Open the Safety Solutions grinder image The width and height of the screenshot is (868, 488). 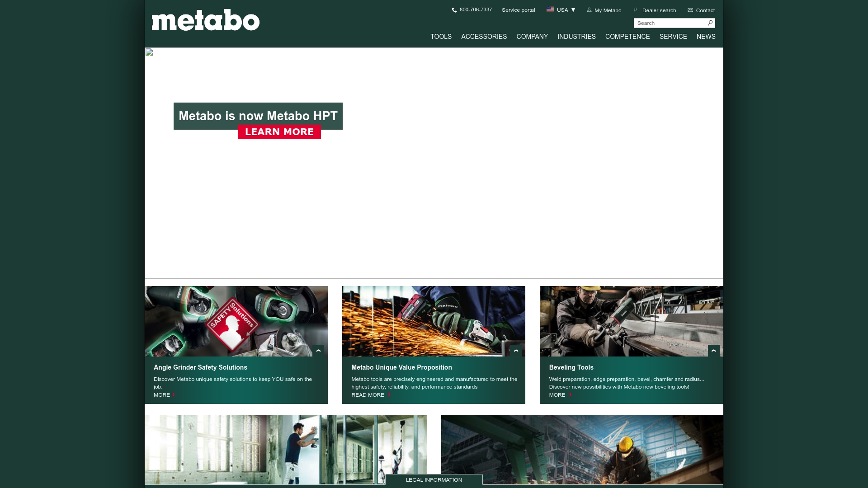coord(236,321)
